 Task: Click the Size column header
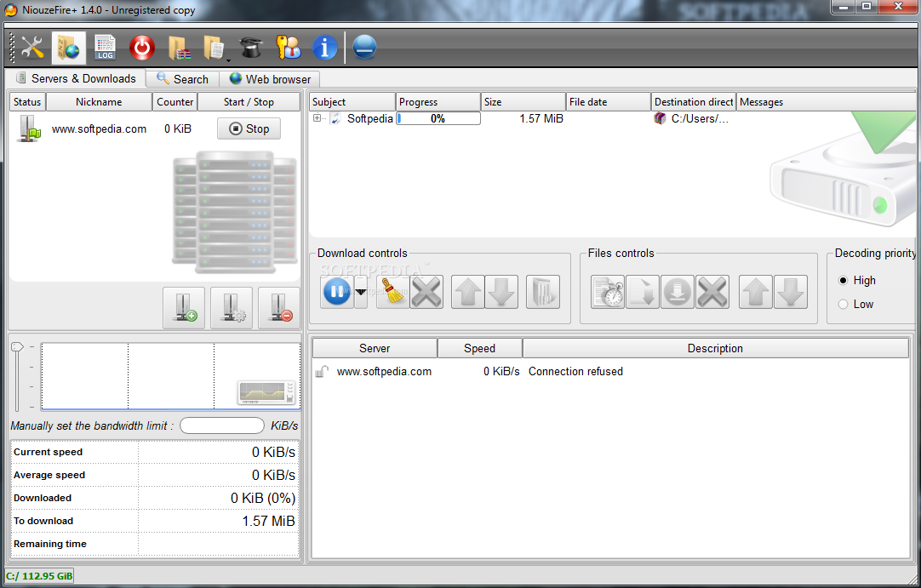click(523, 101)
